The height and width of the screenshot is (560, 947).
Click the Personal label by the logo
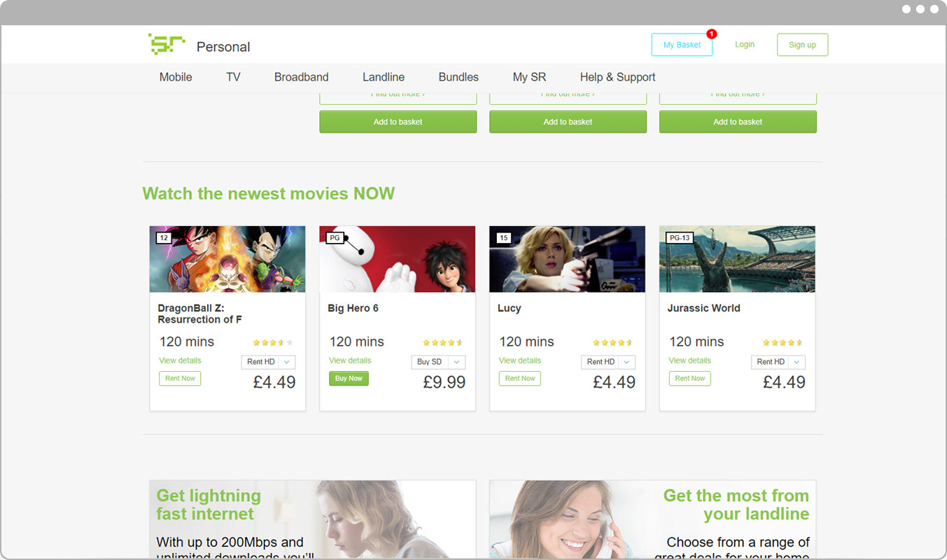[x=223, y=47]
